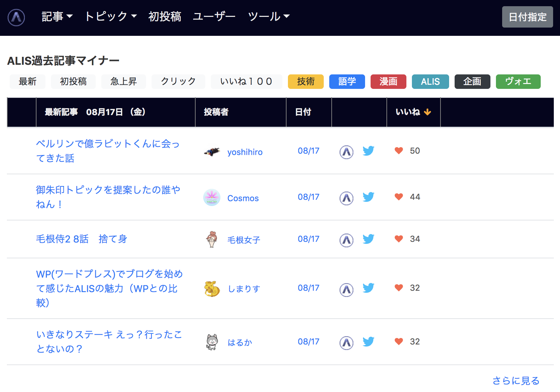Sort by いいね column header
This screenshot has height=392, width=560.
(413, 112)
